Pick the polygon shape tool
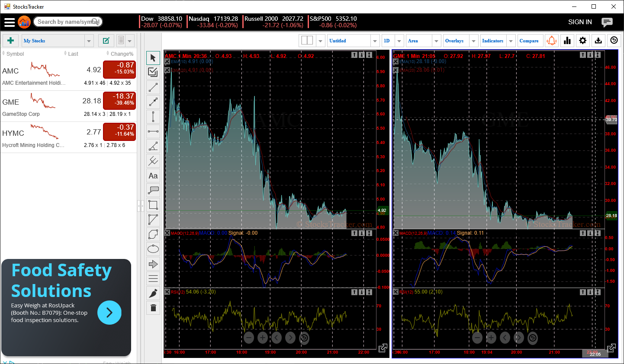This screenshot has width=624, height=364. coord(153,234)
